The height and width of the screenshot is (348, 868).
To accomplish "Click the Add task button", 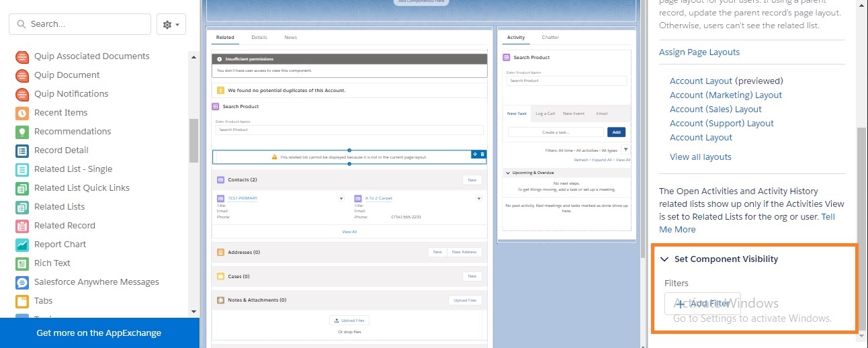I will tap(616, 132).
